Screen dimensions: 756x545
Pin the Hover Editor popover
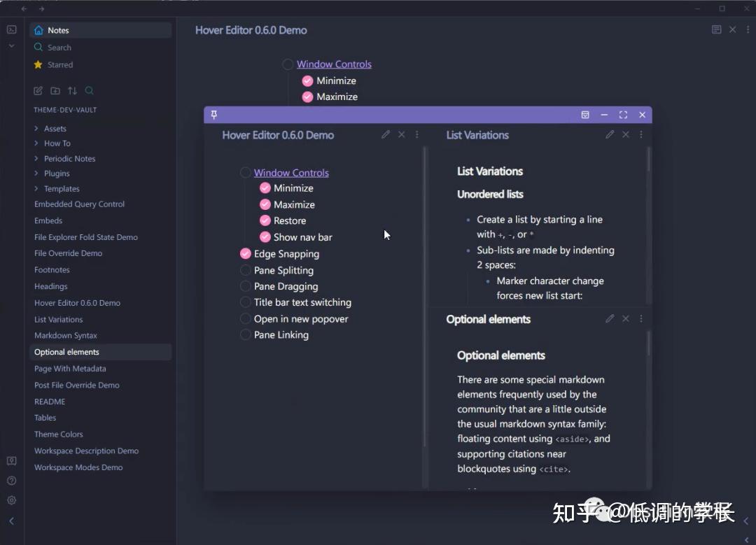coord(213,114)
